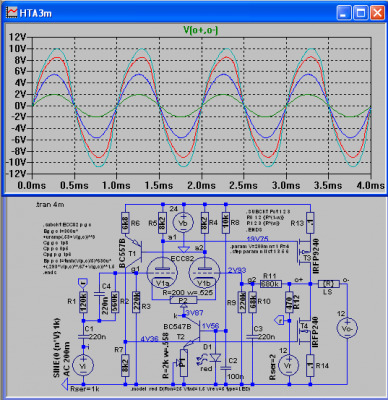
Task: Click the Vb voltage source symbol
Action: click(x=183, y=223)
